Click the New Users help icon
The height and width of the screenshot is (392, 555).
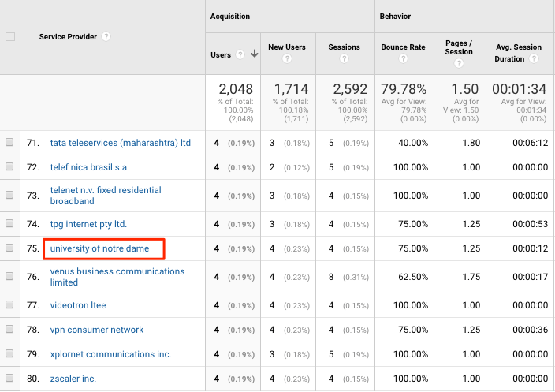[x=287, y=58]
